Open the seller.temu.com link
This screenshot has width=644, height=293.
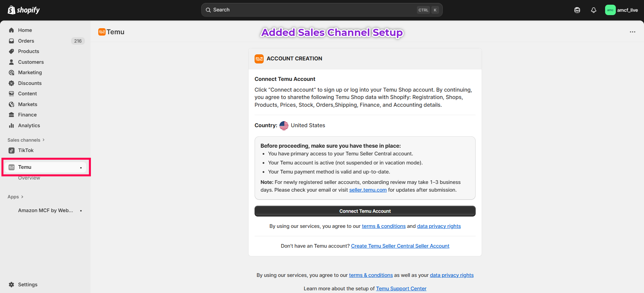368,190
